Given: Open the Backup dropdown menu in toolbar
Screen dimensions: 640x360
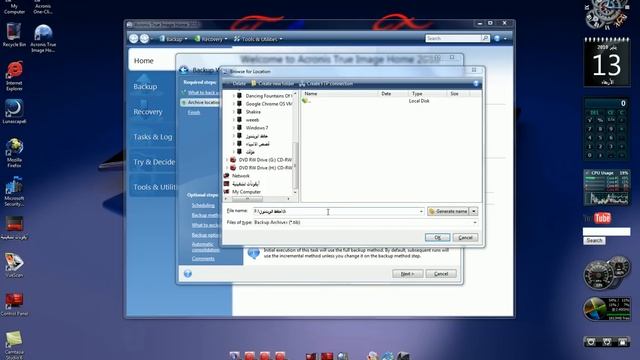Looking at the screenshot, I should [x=173, y=39].
